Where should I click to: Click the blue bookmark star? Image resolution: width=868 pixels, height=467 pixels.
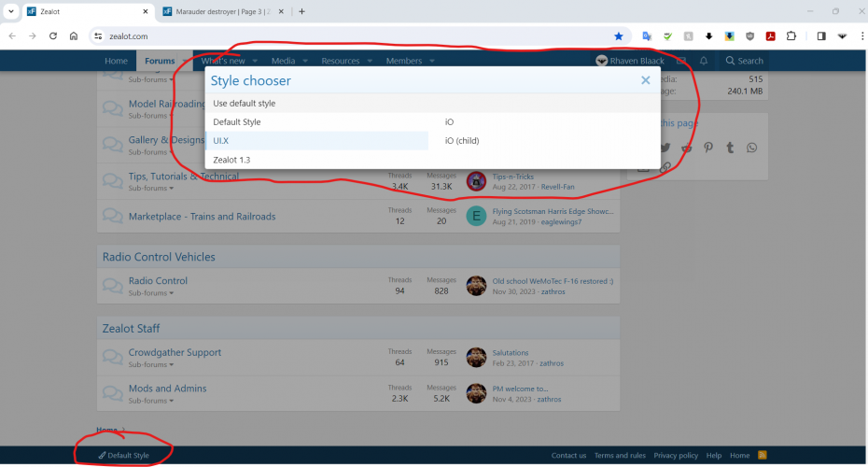click(x=619, y=36)
